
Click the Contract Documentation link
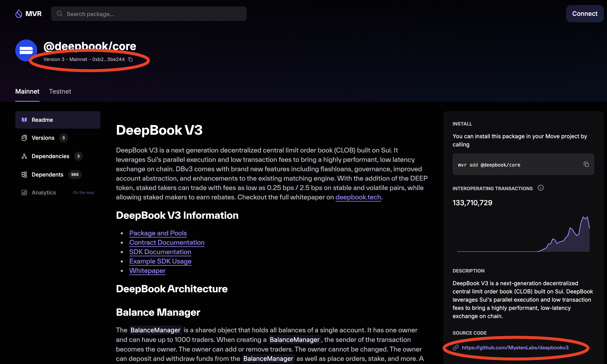pyautogui.click(x=167, y=242)
